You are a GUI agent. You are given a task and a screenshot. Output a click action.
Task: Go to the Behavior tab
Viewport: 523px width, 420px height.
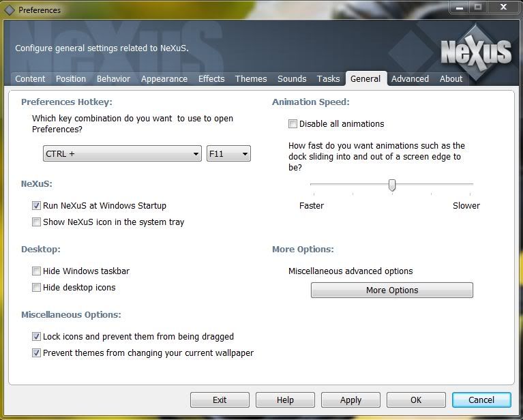coord(113,78)
